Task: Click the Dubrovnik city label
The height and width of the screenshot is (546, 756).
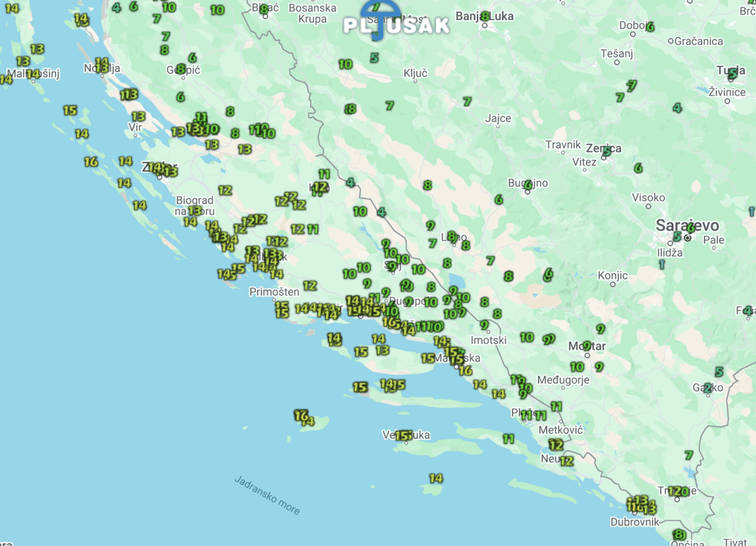Action: point(634,522)
